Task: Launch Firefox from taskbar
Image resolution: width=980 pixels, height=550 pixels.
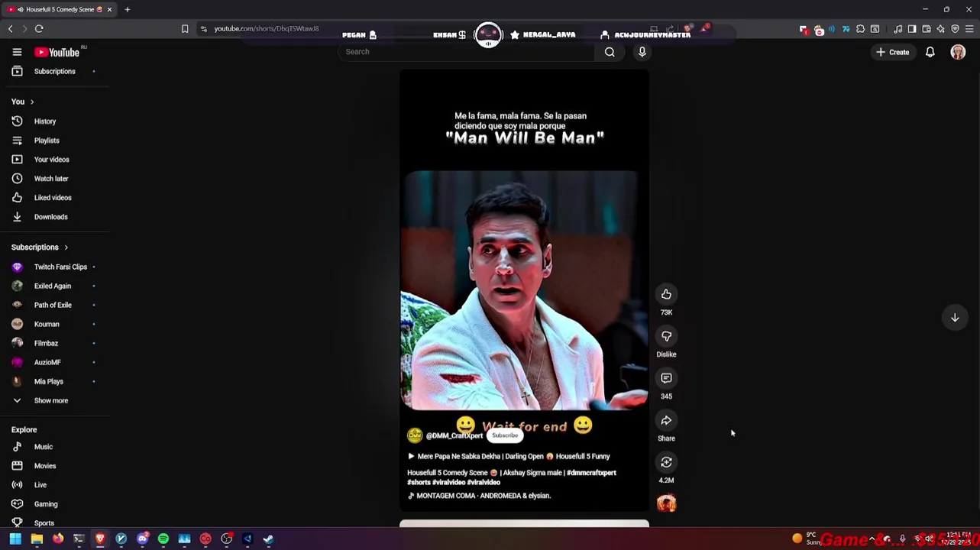Action: pos(58,539)
